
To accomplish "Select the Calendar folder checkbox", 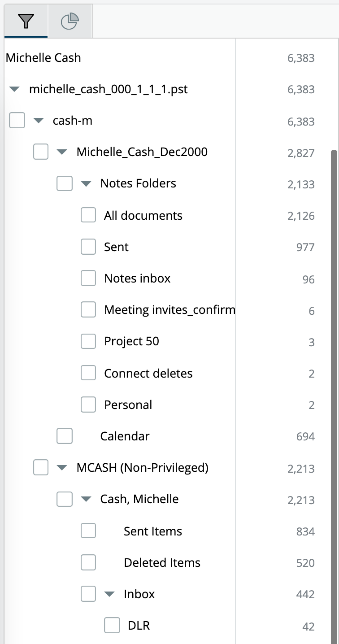I will click(x=65, y=436).
